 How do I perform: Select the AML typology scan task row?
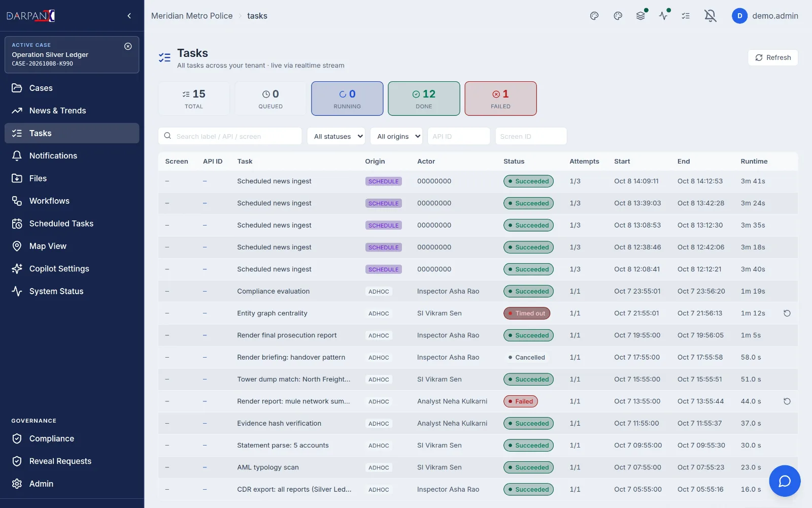click(x=478, y=467)
